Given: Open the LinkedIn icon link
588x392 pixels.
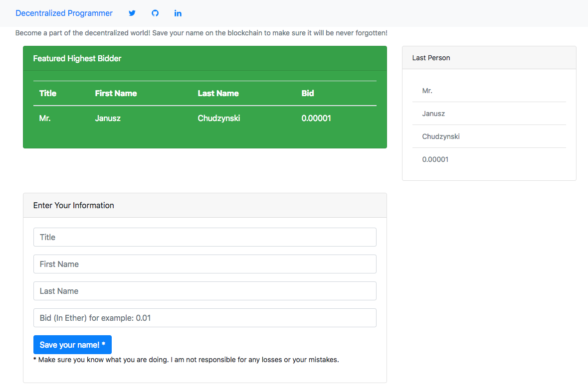Looking at the screenshot, I should [178, 13].
